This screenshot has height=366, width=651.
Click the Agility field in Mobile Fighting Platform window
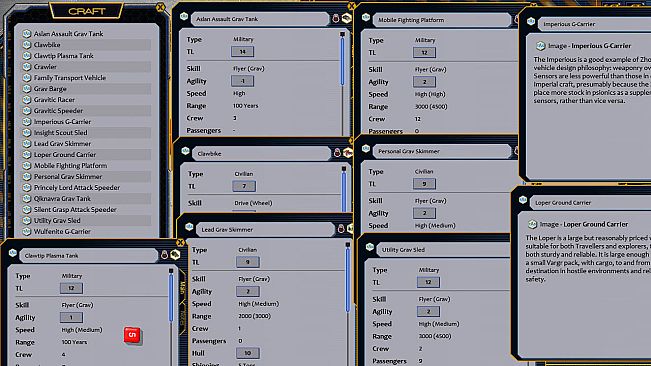(x=424, y=82)
